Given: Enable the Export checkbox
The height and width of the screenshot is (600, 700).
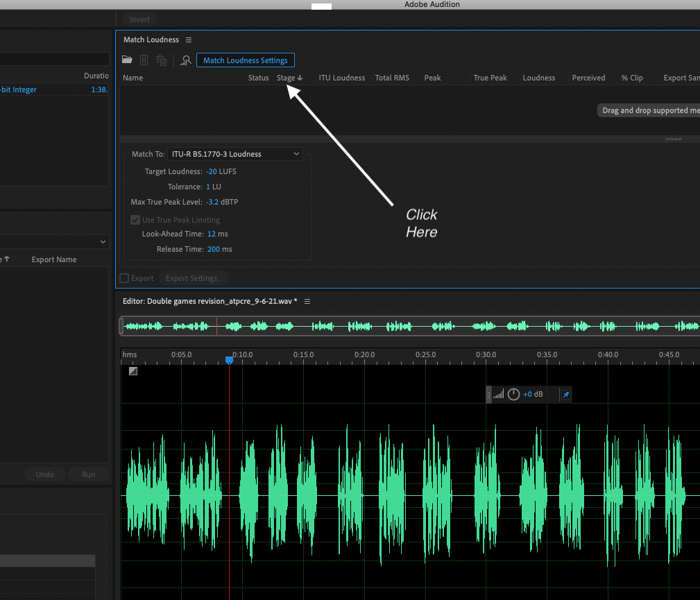Looking at the screenshot, I should (125, 278).
